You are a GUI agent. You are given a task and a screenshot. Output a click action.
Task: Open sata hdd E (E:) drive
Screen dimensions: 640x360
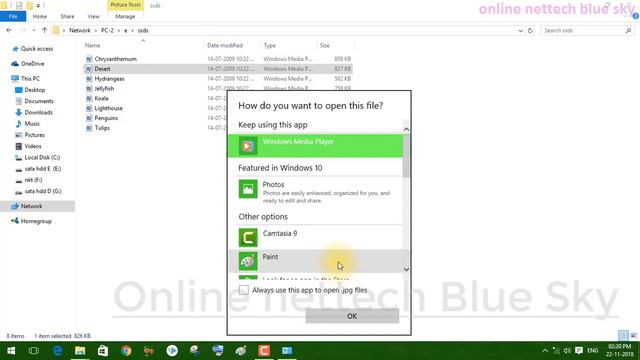click(42, 169)
